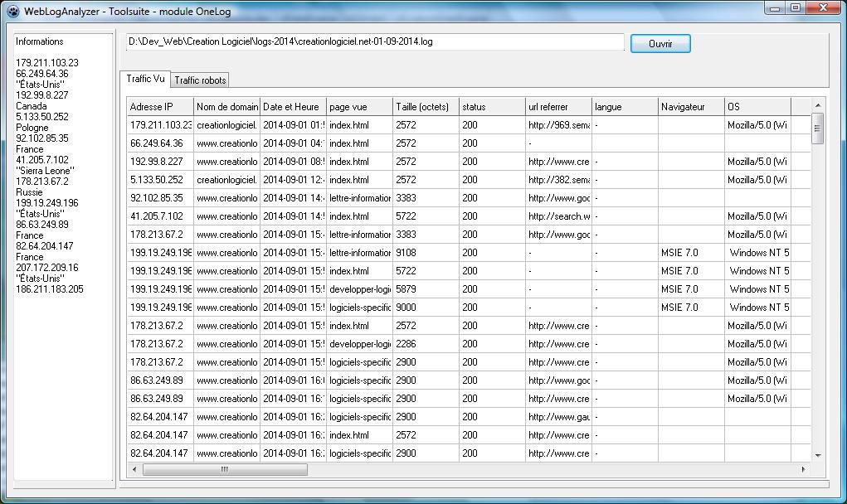Click the log file path input field
Screen dimensions: 847x504
(x=373, y=41)
